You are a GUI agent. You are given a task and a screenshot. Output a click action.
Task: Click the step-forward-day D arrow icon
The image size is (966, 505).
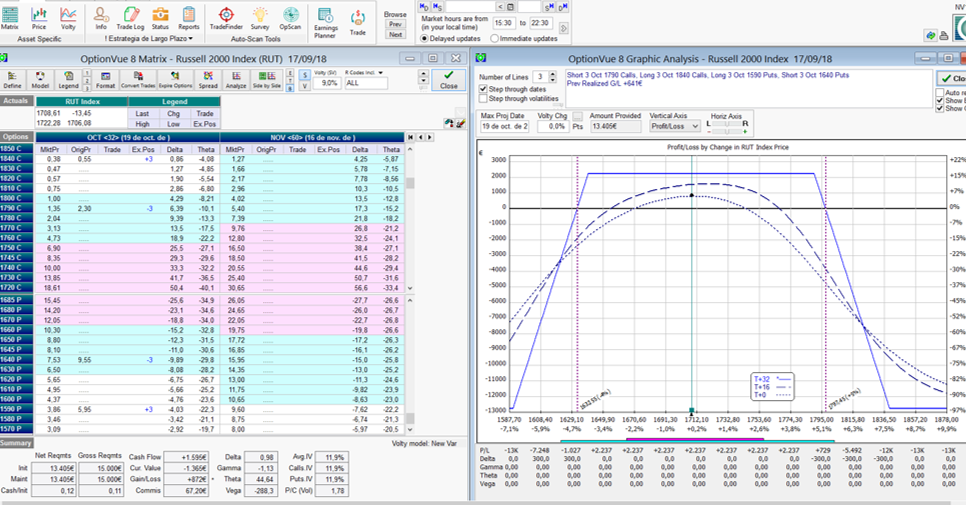click(x=563, y=6)
